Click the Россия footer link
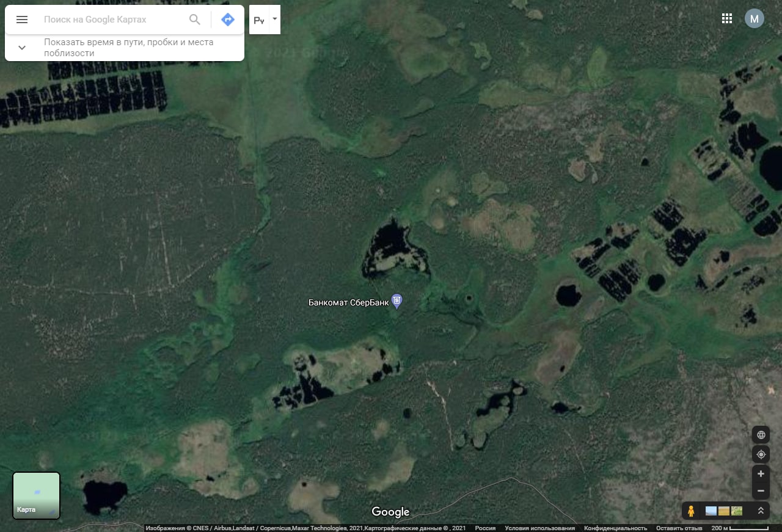 tap(486, 528)
